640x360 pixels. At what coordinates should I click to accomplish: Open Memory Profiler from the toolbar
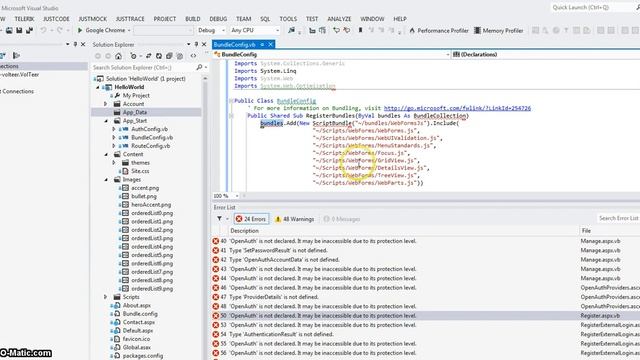[x=498, y=30]
